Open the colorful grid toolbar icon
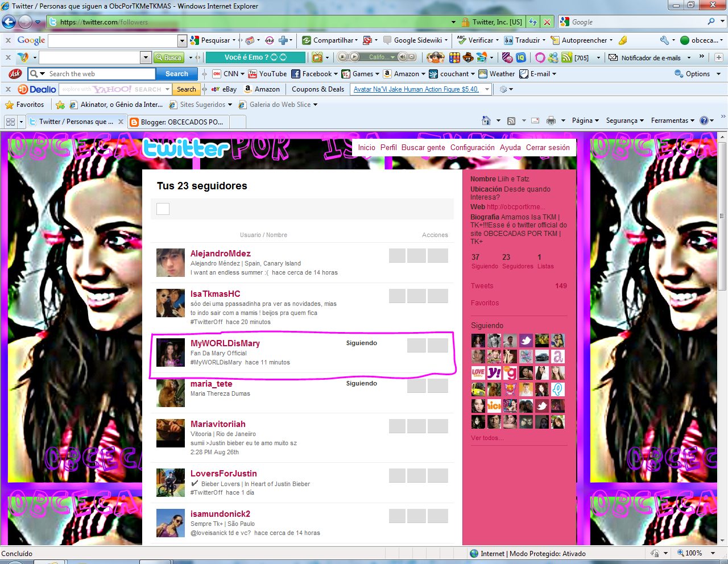Viewport: 728px width, 564px height. pos(454,57)
